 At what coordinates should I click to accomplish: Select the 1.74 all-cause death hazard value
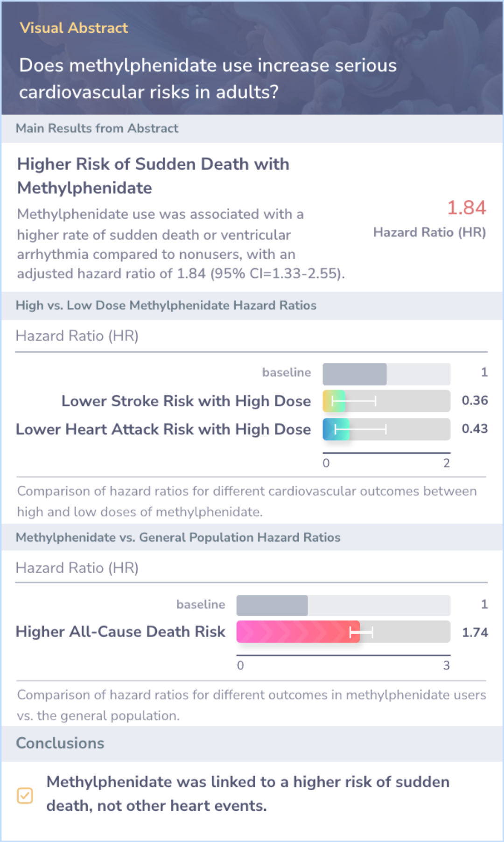tap(475, 632)
